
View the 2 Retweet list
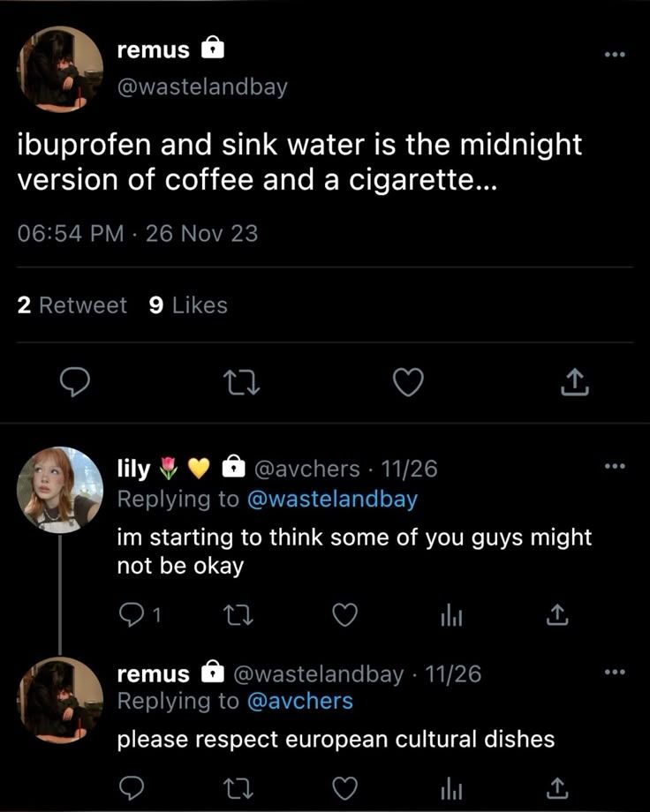pyautogui.click(x=72, y=305)
